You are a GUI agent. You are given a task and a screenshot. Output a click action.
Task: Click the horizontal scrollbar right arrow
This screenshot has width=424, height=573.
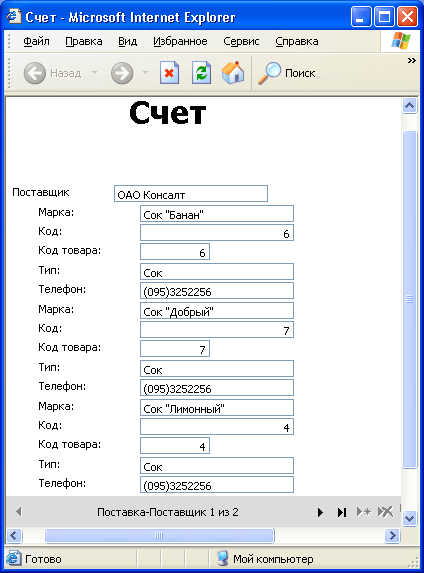(393, 536)
